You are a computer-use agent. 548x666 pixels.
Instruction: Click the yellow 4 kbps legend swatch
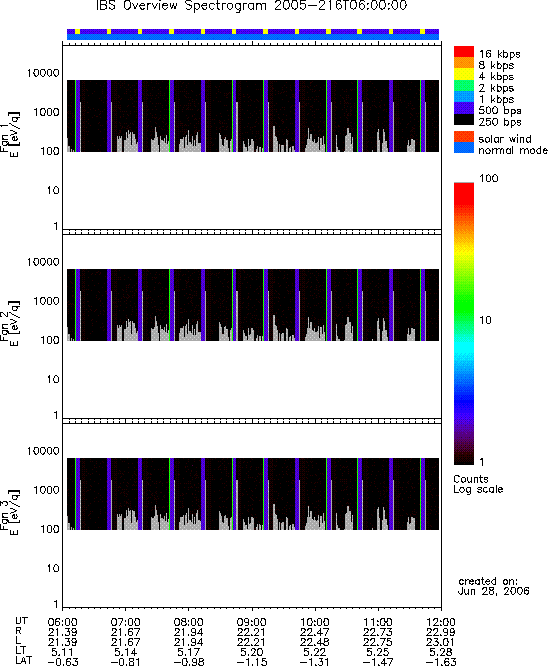[x=463, y=74]
